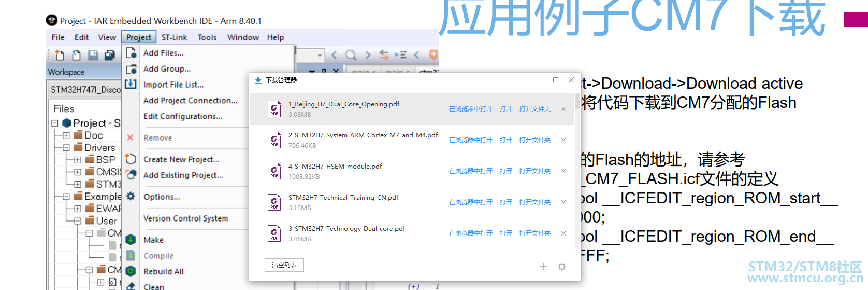Expand the EWAR folder
Image resolution: width=868 pixels, height=290 pixels.
click(78, 209)
